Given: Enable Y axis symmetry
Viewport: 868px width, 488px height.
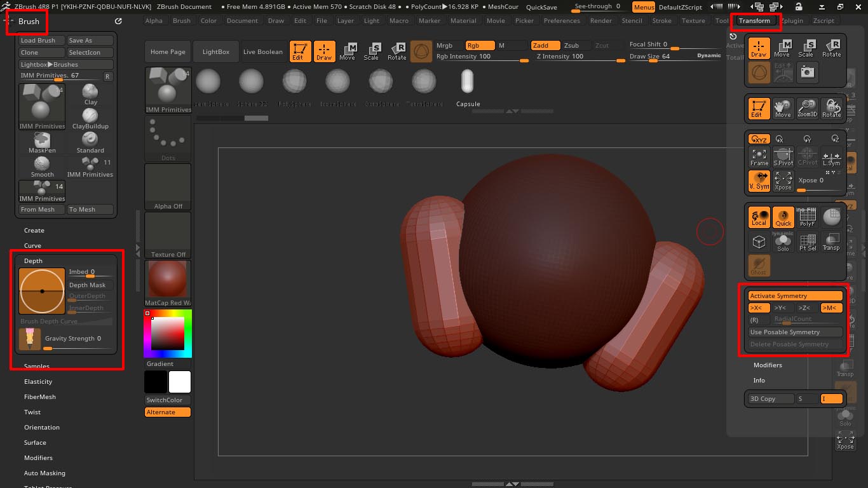Looking at the screenshot, I should [780, 308].
